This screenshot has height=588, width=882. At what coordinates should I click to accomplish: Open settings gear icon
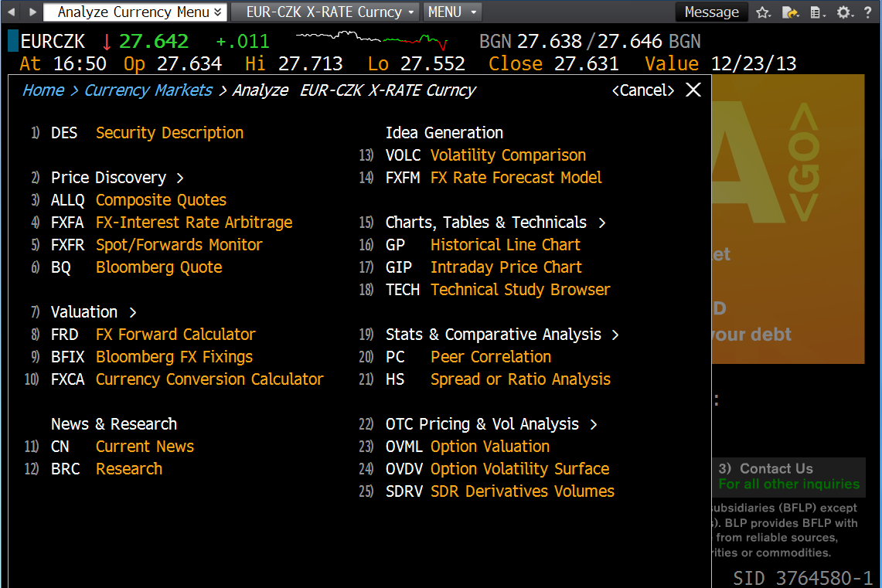(x=844, y=12)
